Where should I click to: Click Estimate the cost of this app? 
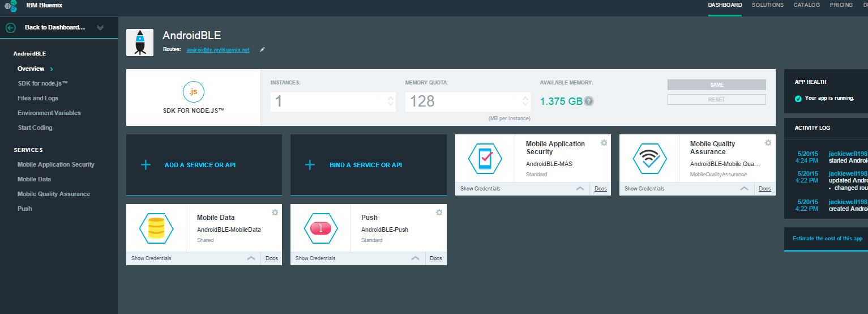(827, 239)
